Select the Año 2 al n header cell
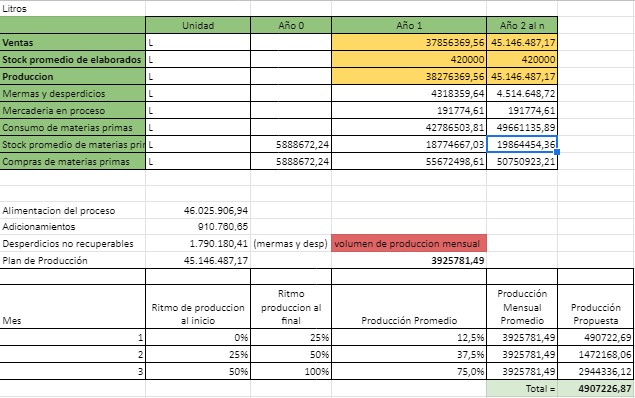This screenshot has width=635, height=398. (522, 26)
